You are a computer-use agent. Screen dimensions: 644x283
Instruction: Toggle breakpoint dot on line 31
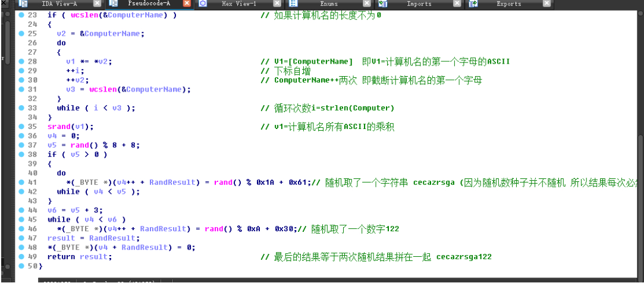pos(21,90)
